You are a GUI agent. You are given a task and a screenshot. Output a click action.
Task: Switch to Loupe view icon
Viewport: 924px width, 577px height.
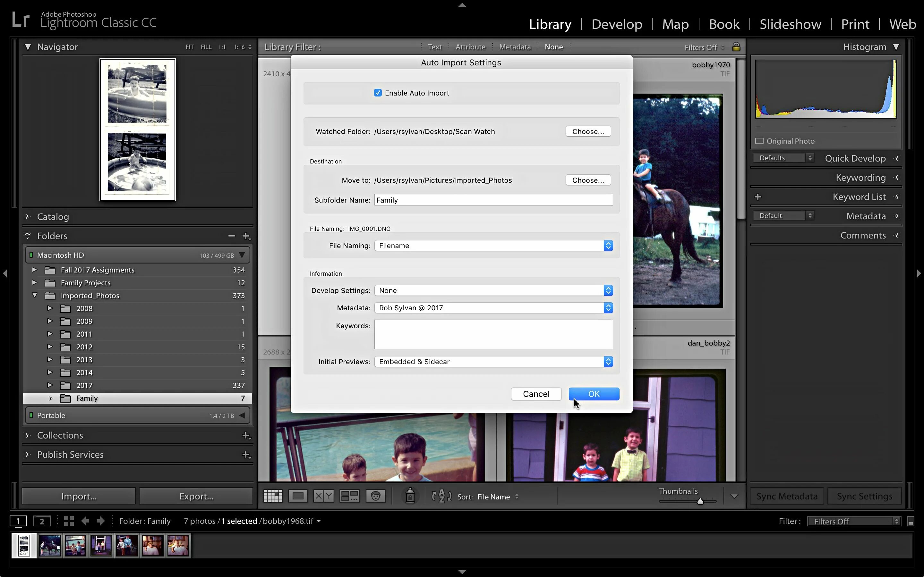pos(298,496)
